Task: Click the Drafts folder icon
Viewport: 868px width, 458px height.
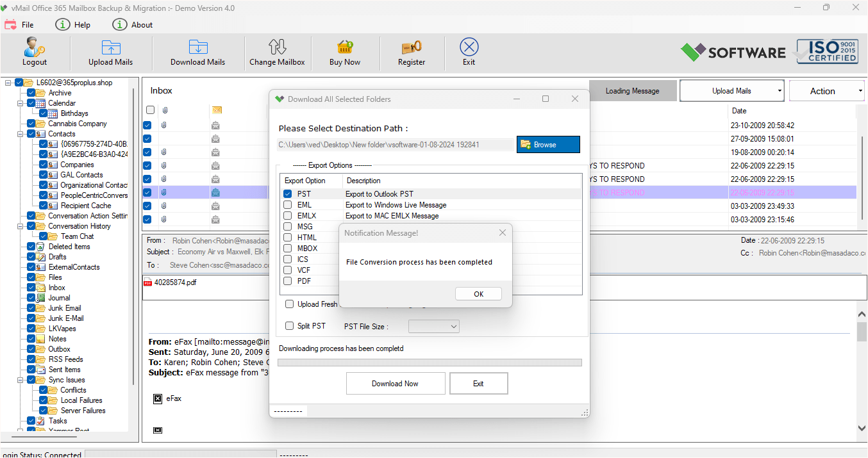Action: (x=40, y=257)
